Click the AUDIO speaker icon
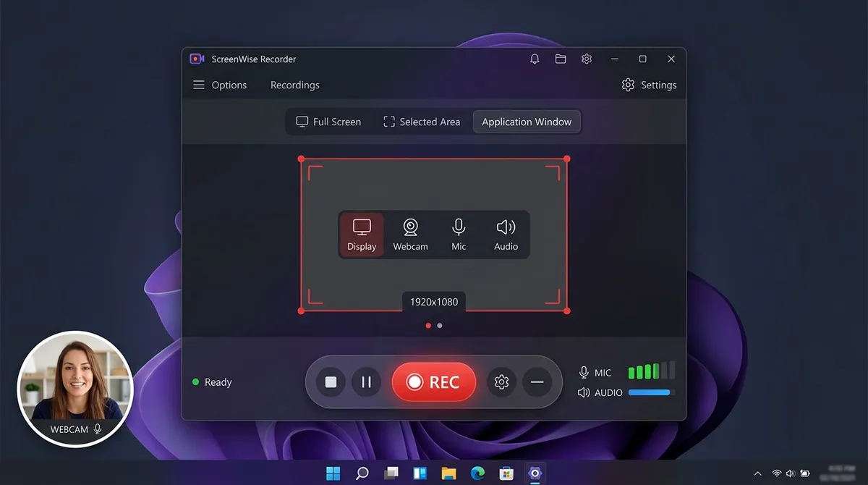Screen dimensions: 868x485 (584, 392)
